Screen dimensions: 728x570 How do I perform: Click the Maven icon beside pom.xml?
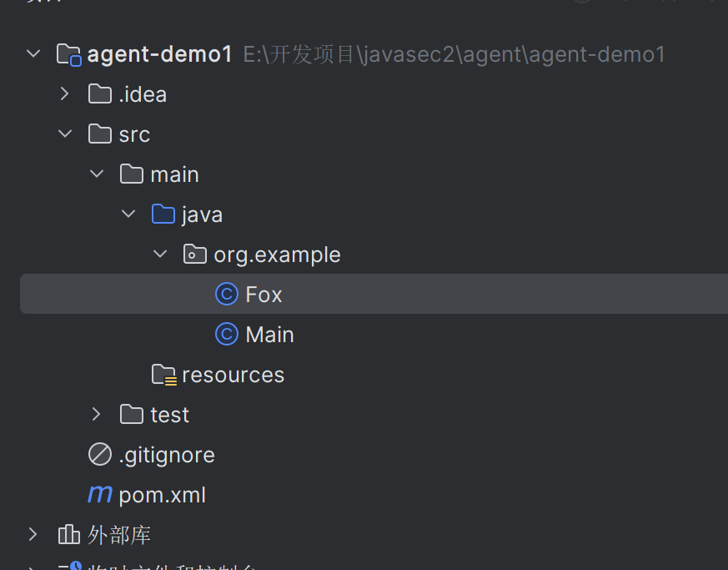[x=100, y=495]
